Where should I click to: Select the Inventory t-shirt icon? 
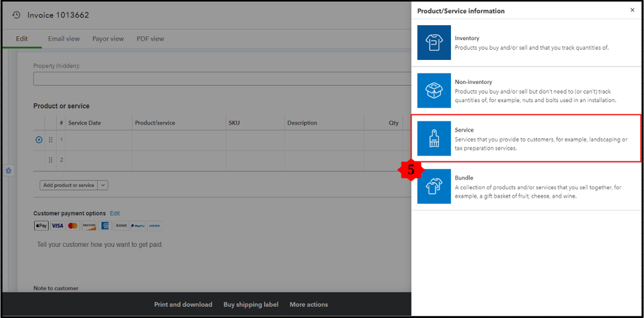click(x=434, y=43)
